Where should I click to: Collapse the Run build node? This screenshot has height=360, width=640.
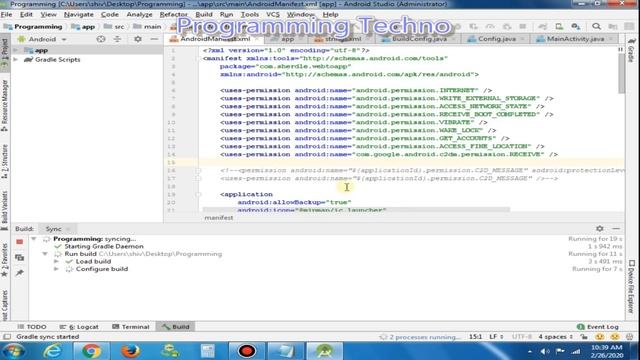pos(45,254)
